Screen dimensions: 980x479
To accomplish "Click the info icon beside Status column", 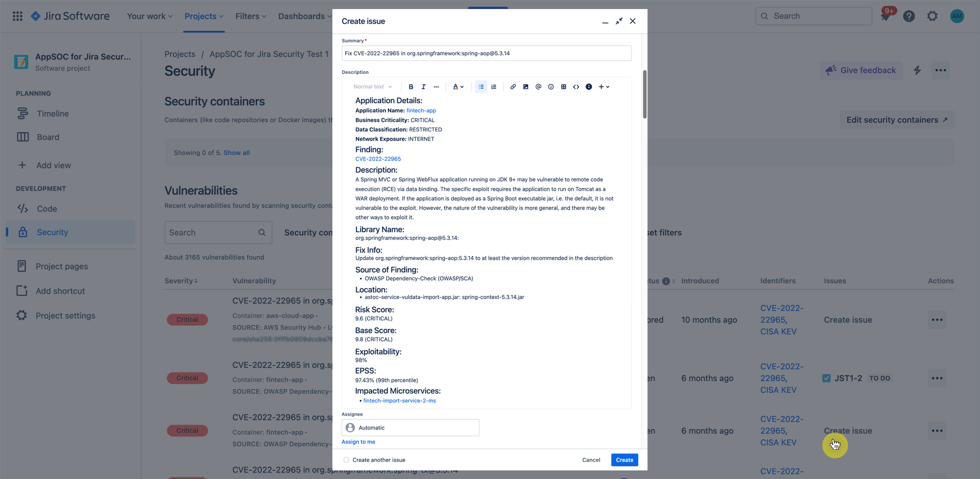I will [x=666, y=281].
